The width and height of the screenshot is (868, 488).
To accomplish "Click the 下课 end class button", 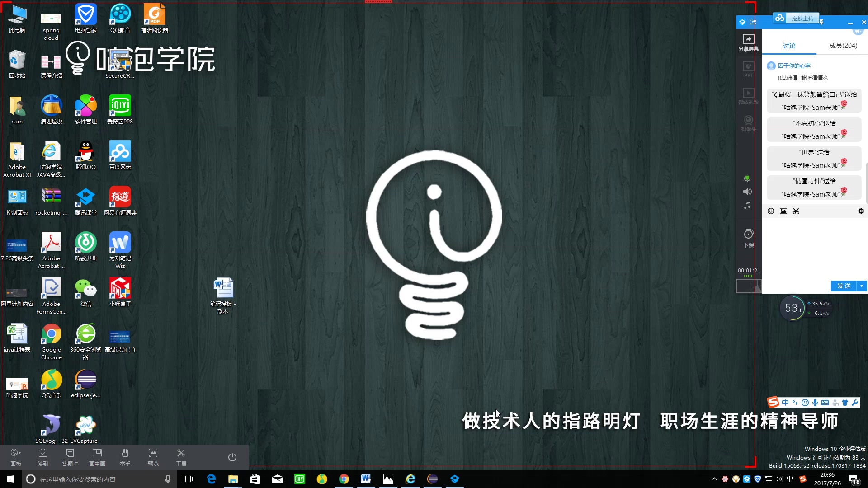I will coord(749,238).
